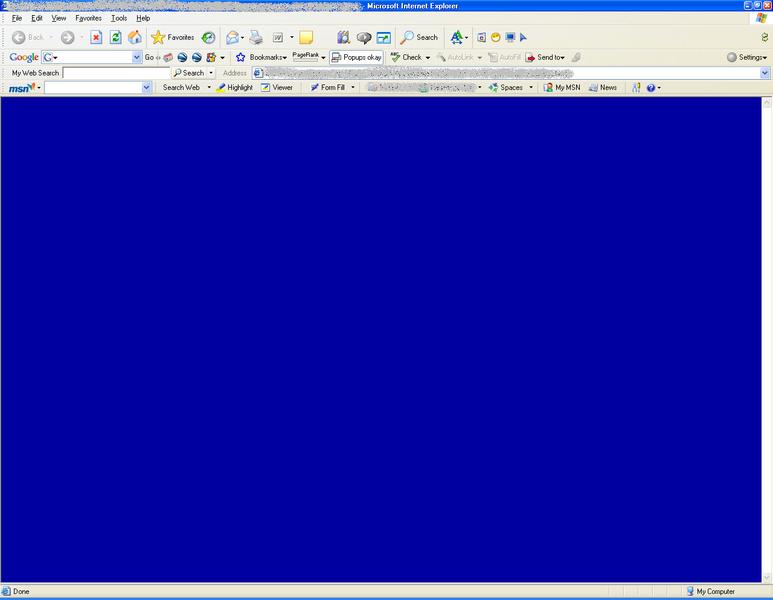Refresh the page using the toolbar icon
773x600 pixels.
[115, 37]
